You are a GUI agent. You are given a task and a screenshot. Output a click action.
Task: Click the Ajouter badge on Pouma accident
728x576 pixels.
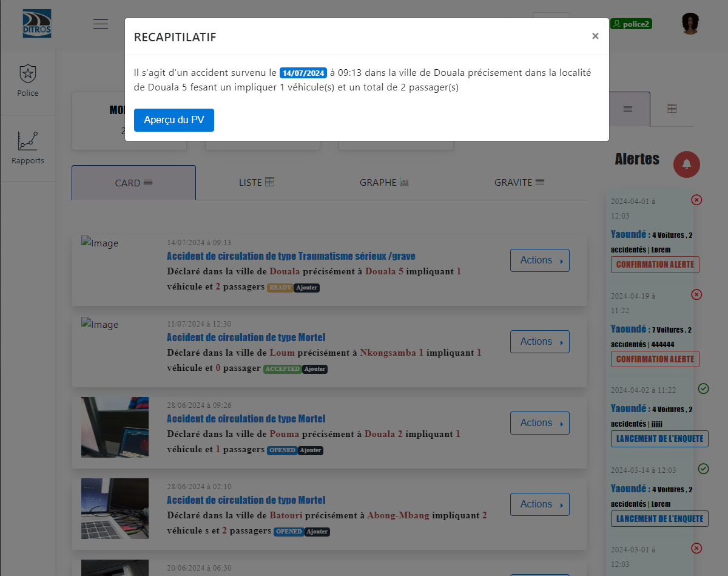pyautogui.click(x=311, y=450)
